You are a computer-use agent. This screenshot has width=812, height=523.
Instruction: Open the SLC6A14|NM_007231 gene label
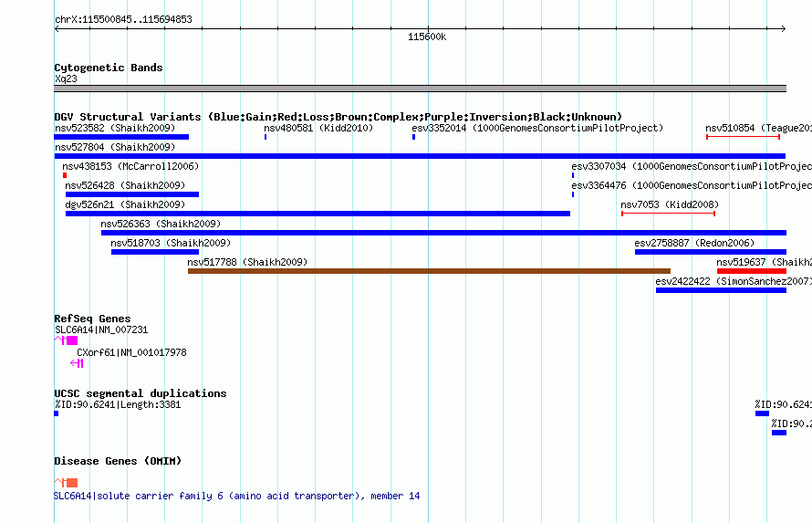101,329
